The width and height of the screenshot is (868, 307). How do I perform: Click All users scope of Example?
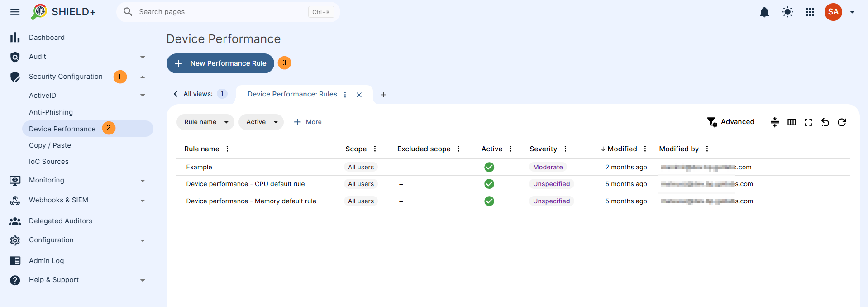[x=361, y=167]
